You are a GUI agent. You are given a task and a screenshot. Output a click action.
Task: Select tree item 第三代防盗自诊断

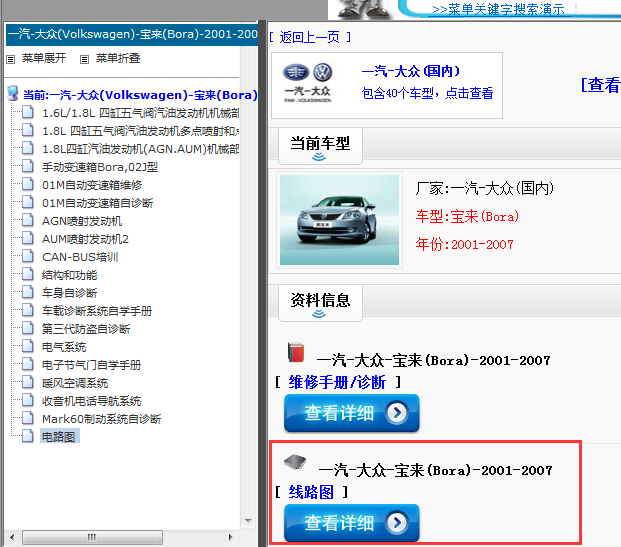pyautogui.click(x=86, y=329)
